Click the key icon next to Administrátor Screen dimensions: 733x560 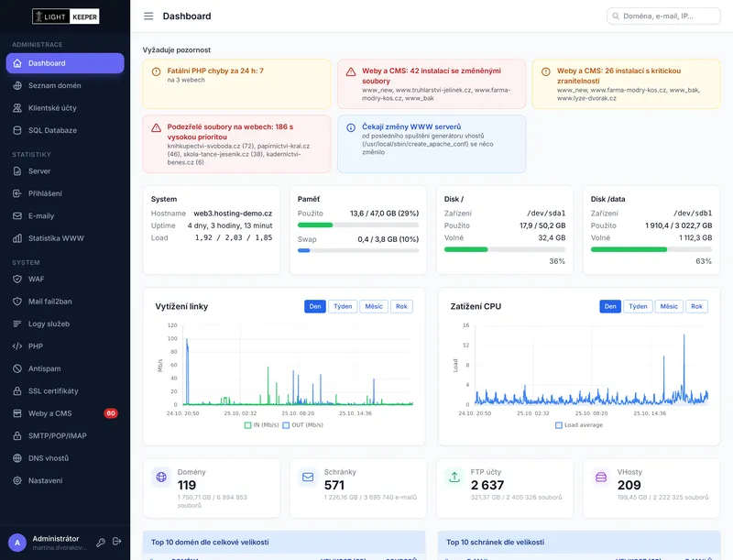click(101, 543)
